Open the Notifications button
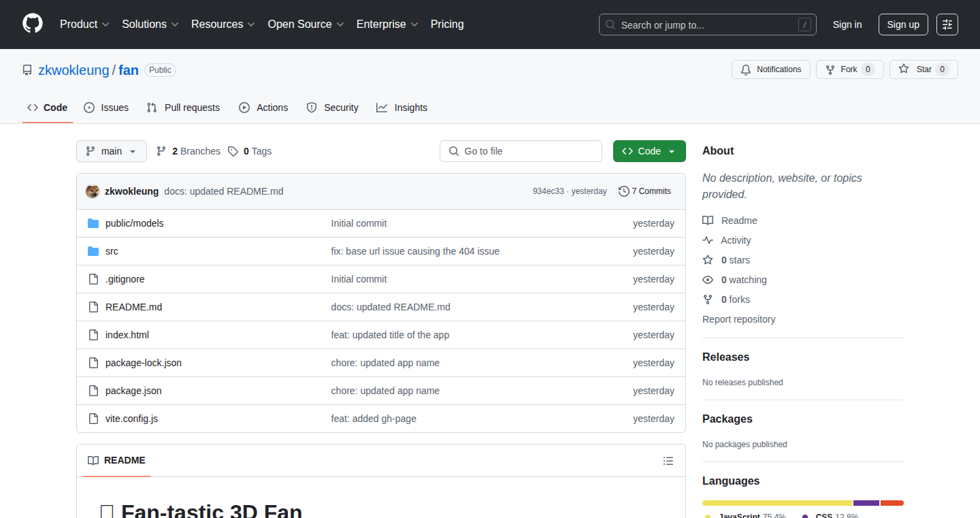 (x=771, y=69)
